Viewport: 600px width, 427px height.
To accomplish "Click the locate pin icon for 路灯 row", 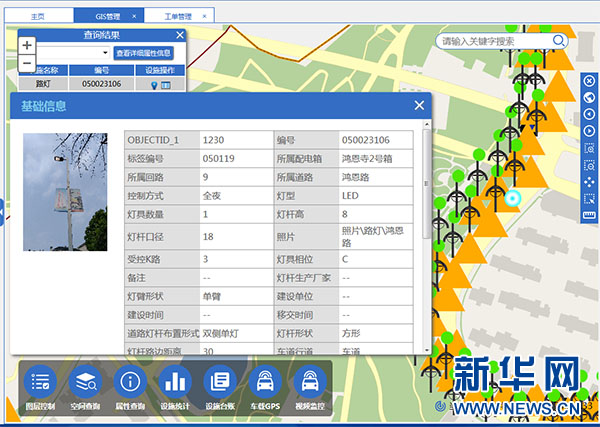I will [x=154, y=85].
